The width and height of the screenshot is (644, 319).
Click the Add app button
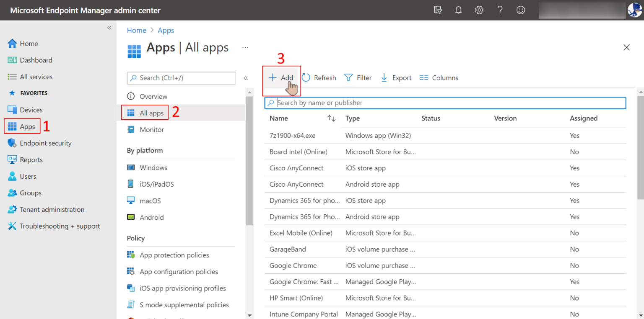(x=281, y=78)
